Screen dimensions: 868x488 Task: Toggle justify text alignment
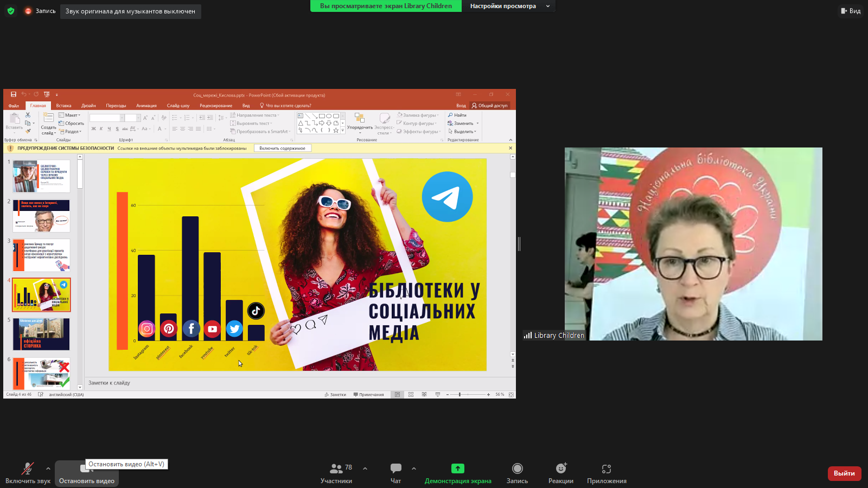tap(198, 129)
